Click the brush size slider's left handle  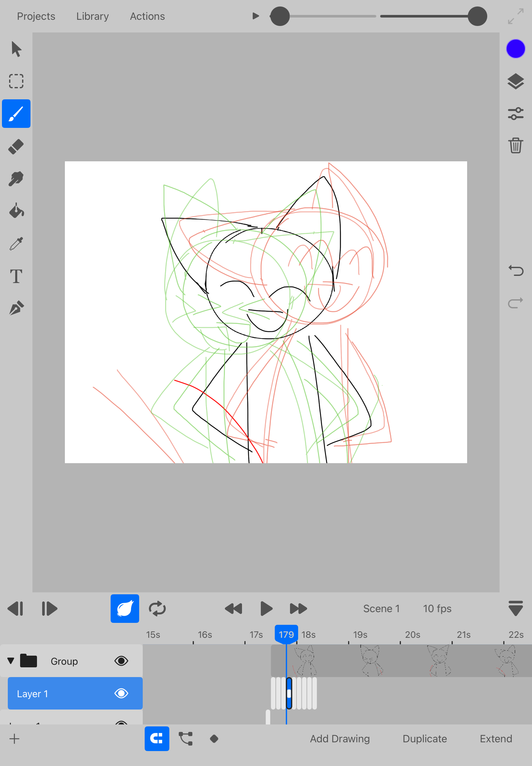pos(280,16)
